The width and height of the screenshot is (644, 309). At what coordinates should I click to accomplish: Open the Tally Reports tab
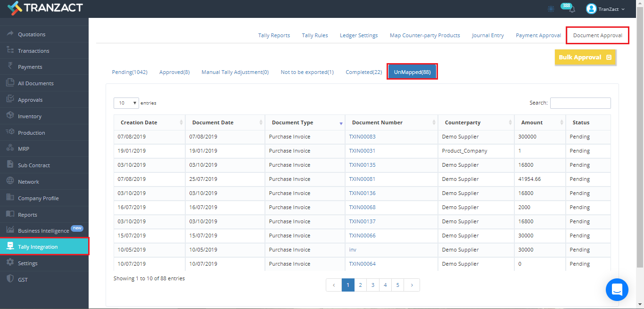pos(274,35)
